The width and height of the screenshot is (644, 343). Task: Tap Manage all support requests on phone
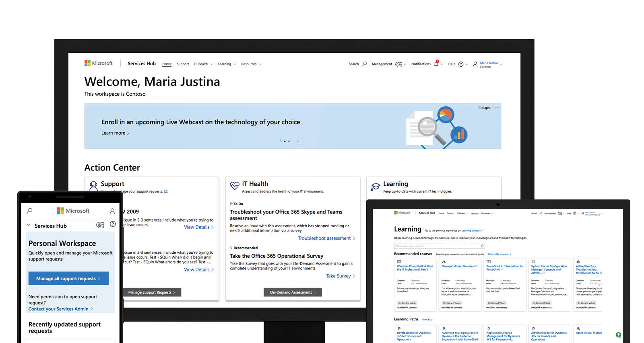tap(68, 278)
